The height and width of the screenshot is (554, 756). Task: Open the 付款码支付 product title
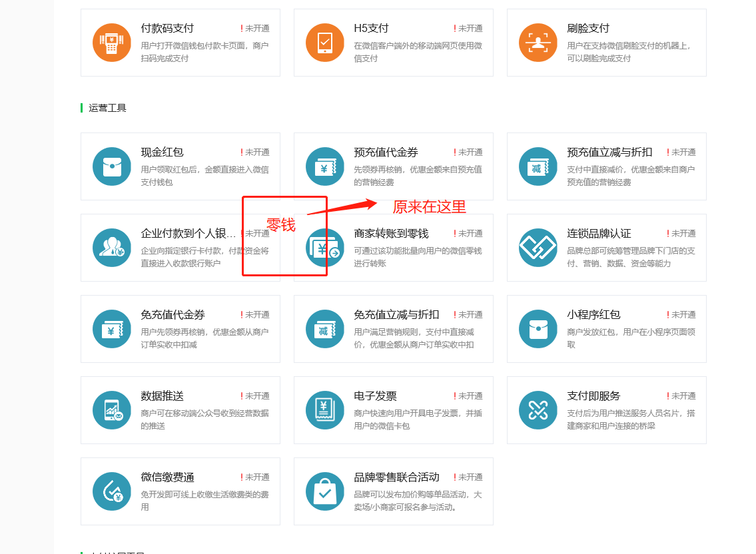click(167, 29)
